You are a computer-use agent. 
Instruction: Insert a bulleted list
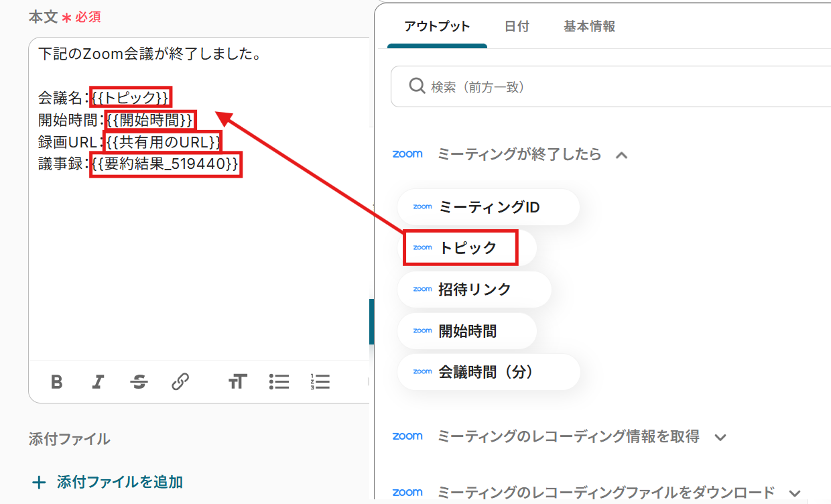pos(279,382)
